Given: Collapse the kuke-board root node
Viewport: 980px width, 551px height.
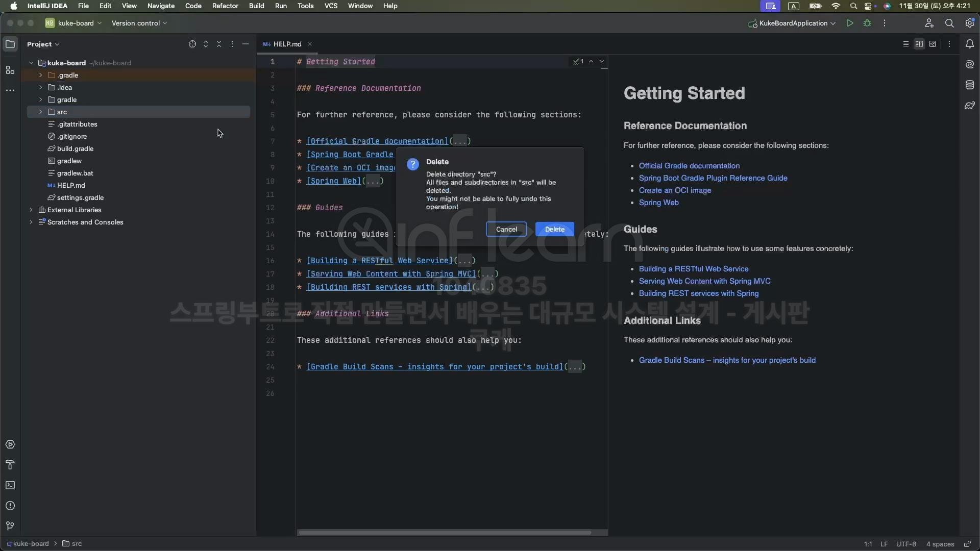Looking at the screenshot, I should [31, 63].
